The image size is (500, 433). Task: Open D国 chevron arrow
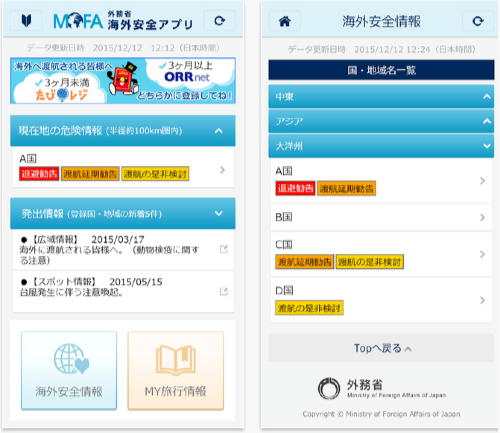pos(482,300)
